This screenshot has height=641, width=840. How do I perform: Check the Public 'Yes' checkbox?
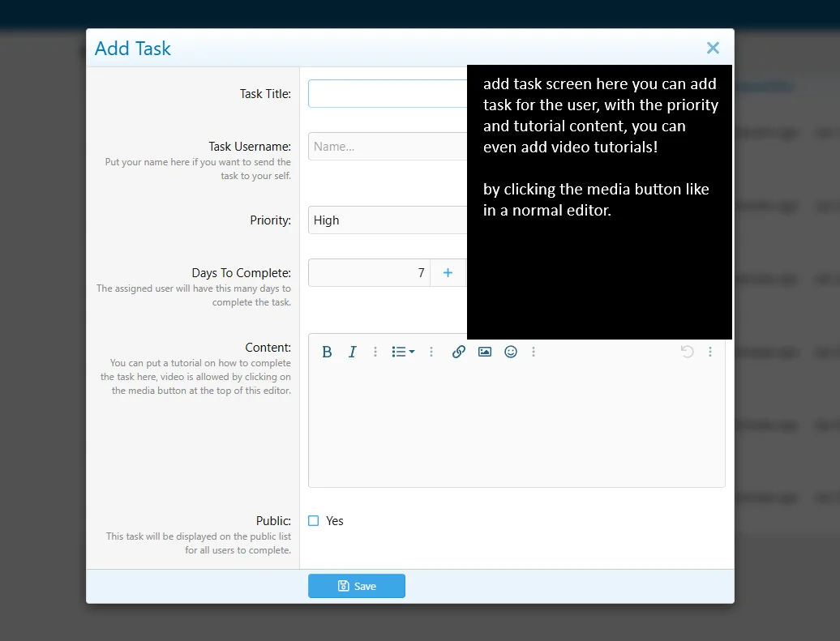coord(314,521)
